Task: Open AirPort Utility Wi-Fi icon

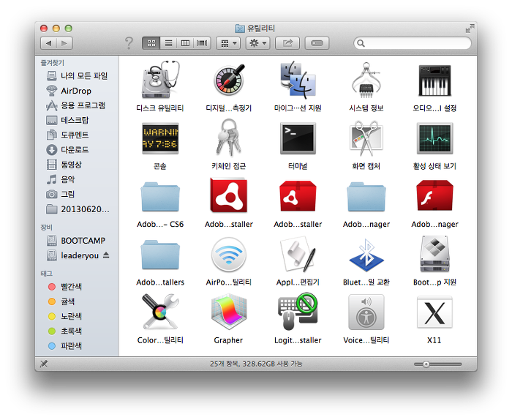Action: coord(229,255)
